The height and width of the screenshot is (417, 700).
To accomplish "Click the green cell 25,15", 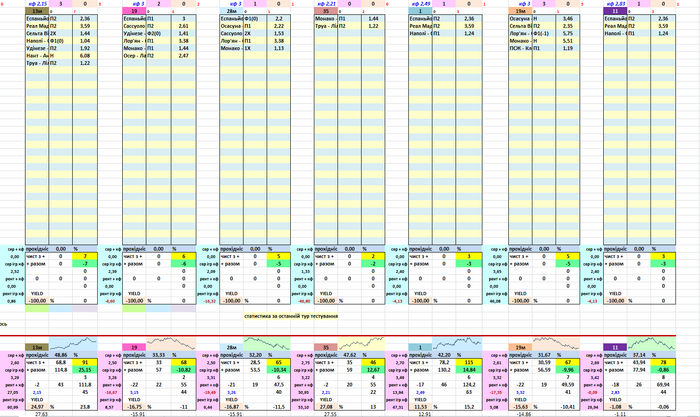I will (85, 370).
